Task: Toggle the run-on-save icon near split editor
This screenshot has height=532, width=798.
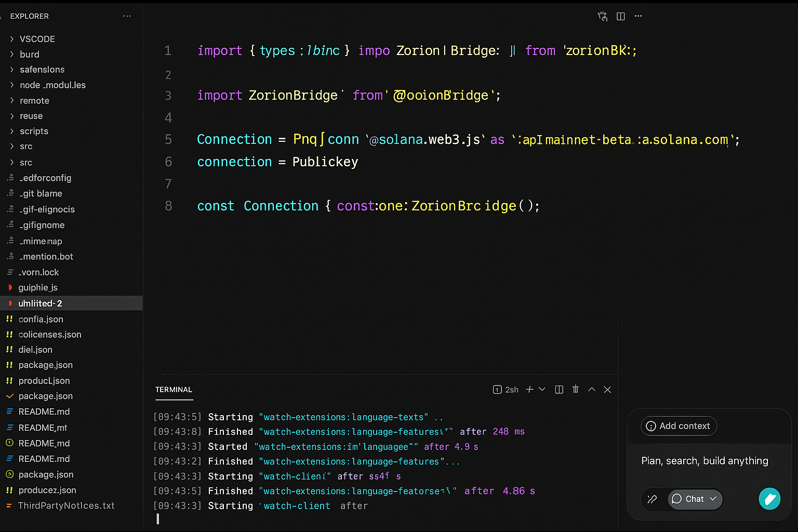Action: click(x=603, y=16)
